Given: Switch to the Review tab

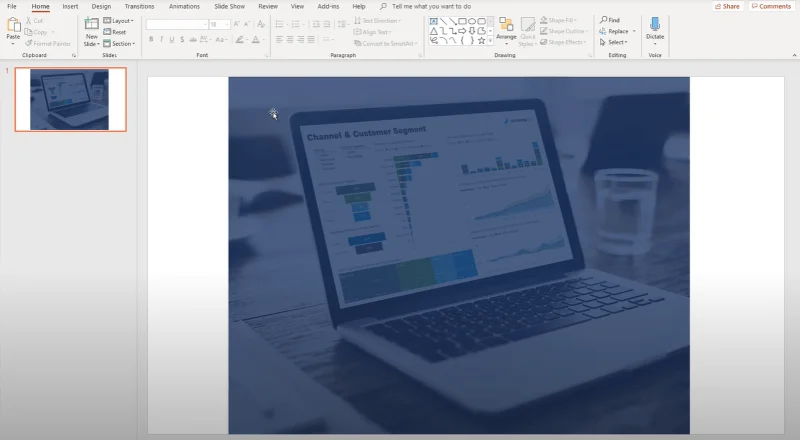Looking at the screenshot, I should (x=268, y=6).
